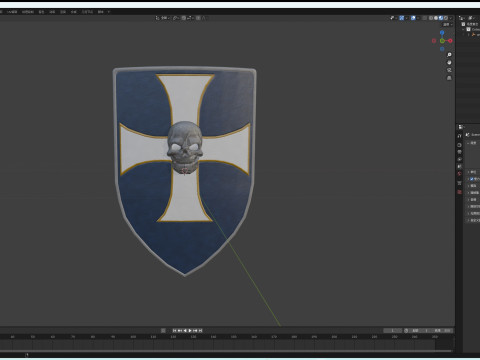480x360 pixels.
Task: Click green Y axis on navigation gizmo
Action: (x=442, y=41)
